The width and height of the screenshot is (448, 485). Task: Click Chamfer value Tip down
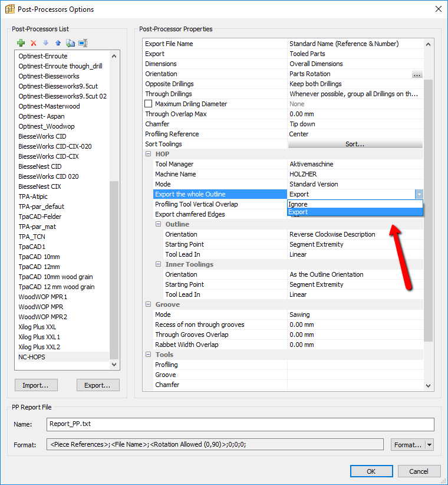[x=302, y=124]
